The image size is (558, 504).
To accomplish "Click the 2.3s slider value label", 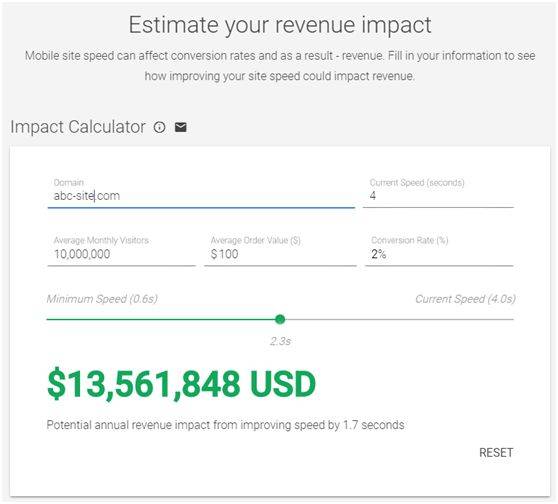I will [x=280, y=341].
